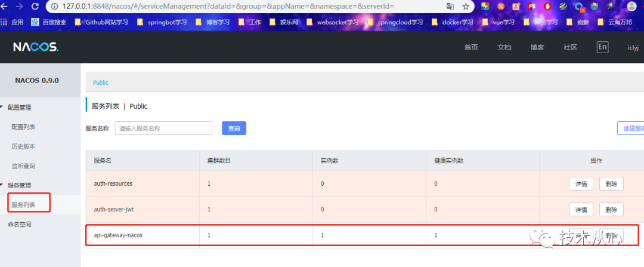Click the striped globe extension icon
644x267 pixels.
pyautogui.click(x=563, y=6)
